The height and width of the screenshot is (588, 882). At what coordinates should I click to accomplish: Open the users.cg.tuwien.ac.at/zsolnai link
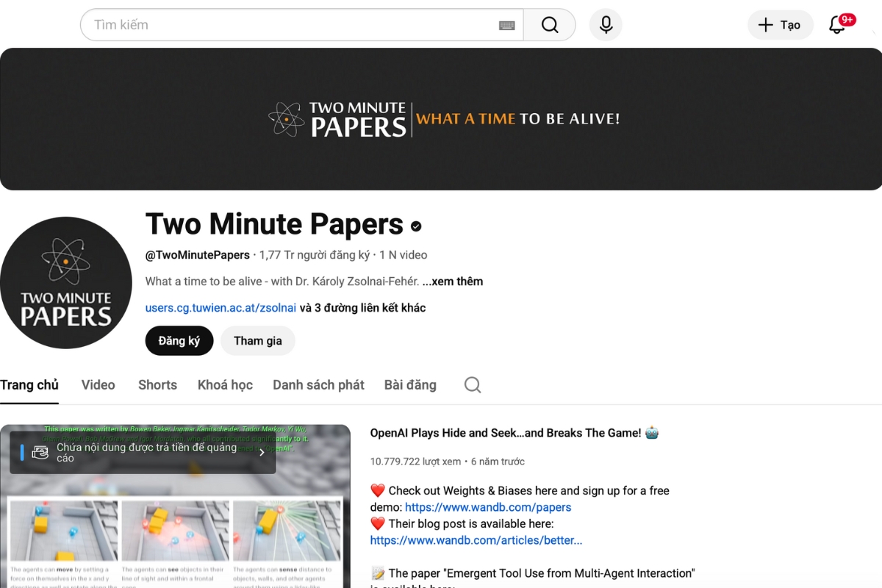[220, 308]
